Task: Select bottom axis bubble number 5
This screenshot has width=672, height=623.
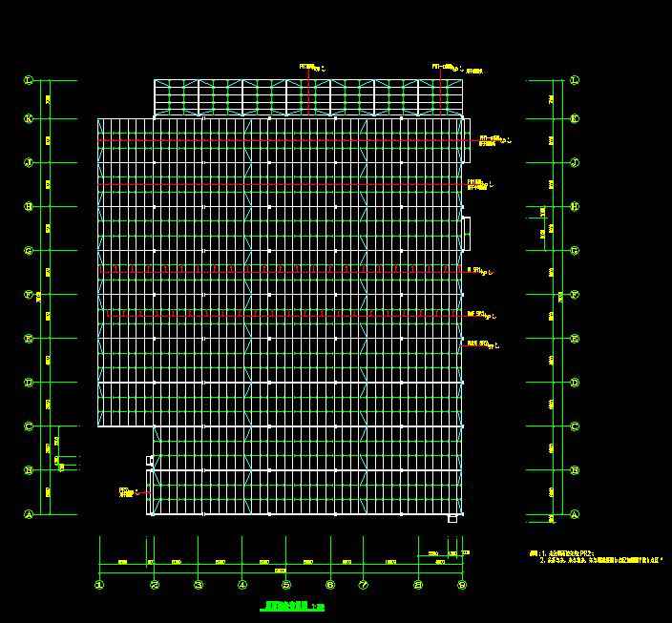Action: tap(286, 585)
